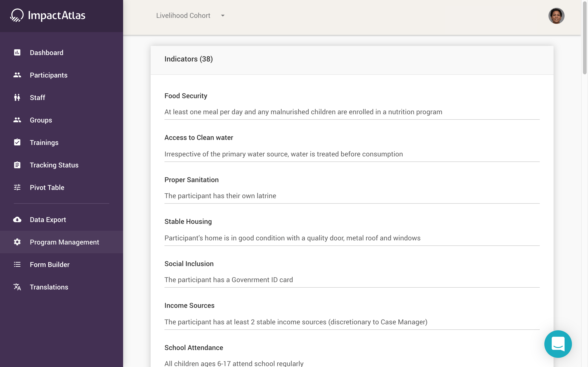This screenshot has width=588, height=367.
Task: Click the Participants people icon
Action: pyautogui.click(x=17, y=75)
